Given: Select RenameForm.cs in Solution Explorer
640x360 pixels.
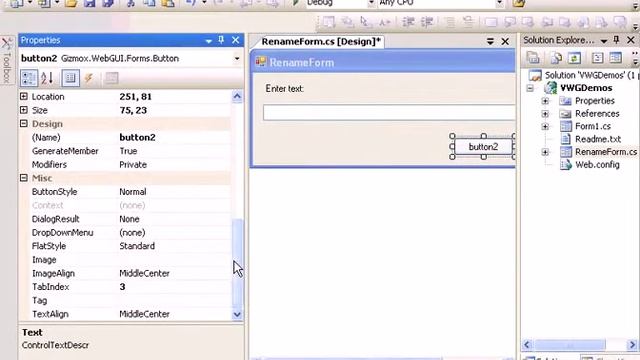Looking at the screenshot, I should tap(606, 152).
